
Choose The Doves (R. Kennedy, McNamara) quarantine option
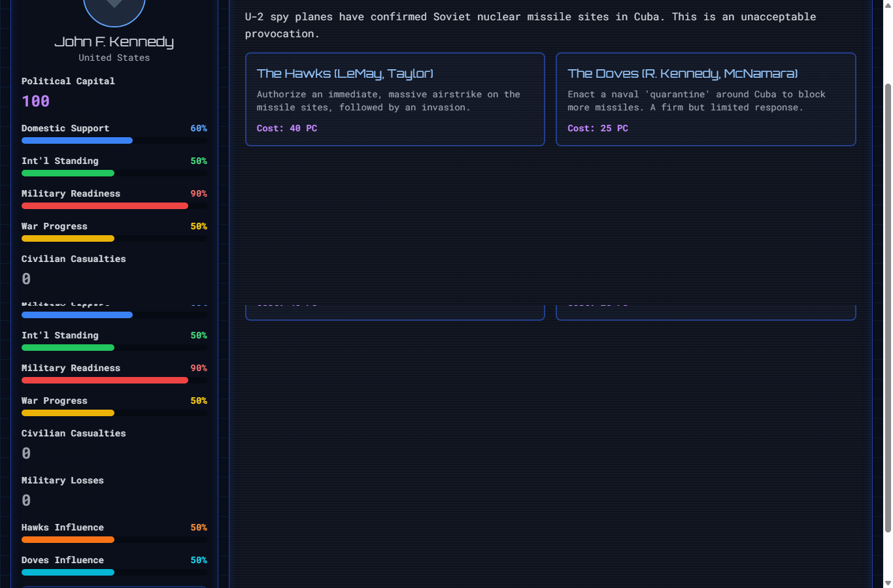pos(706,99)
